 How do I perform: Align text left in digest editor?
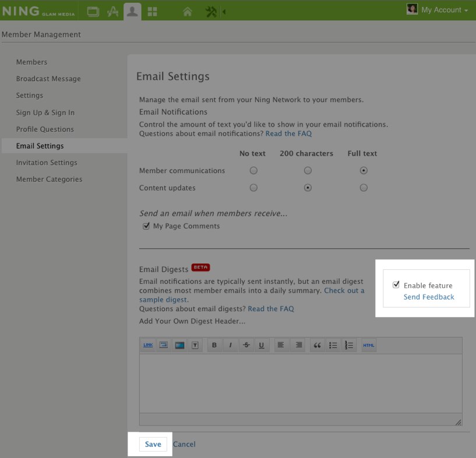pos(281,345)
